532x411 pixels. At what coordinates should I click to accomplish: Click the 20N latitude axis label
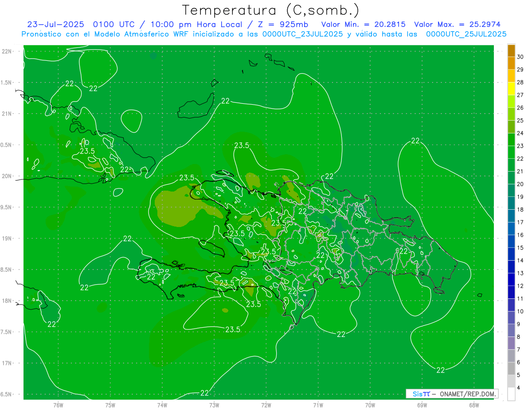[8, 176]
